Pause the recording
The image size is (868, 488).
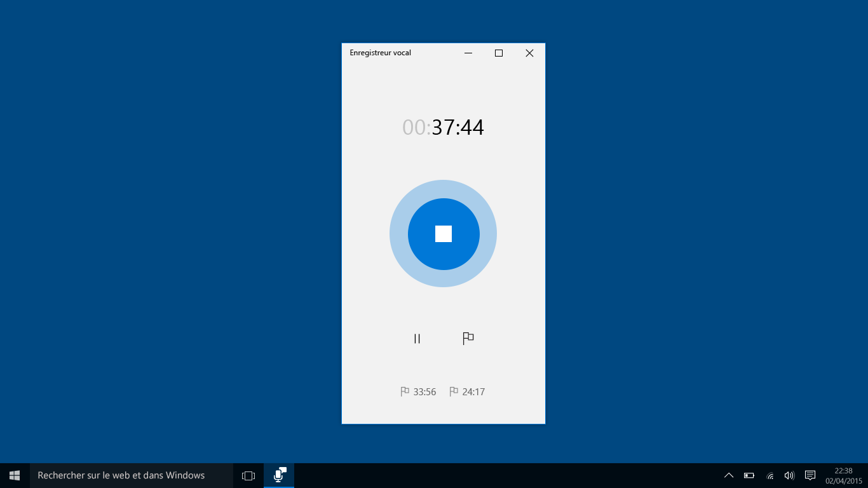[x=417, y=338]
